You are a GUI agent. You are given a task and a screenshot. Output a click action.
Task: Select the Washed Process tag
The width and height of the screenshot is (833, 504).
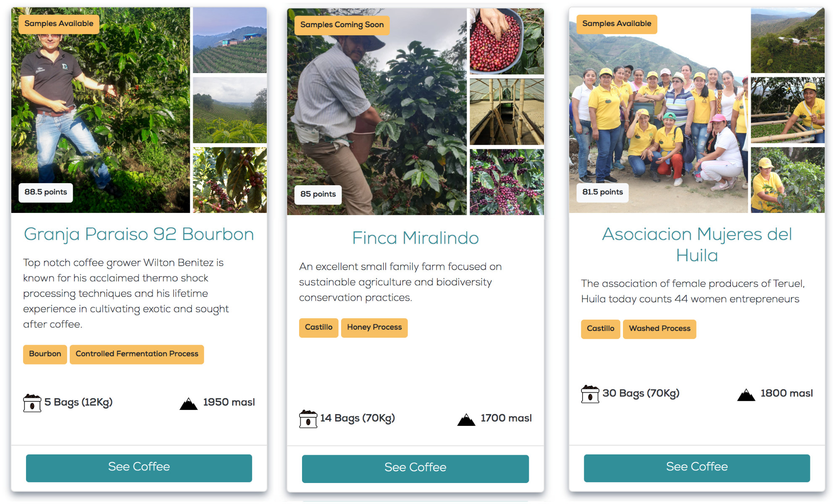[x=660, y=329]
